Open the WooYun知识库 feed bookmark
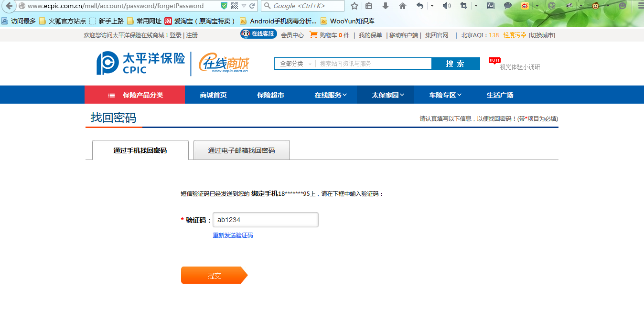The height and width of the screenshot is (310, 644). pos(347,21)
